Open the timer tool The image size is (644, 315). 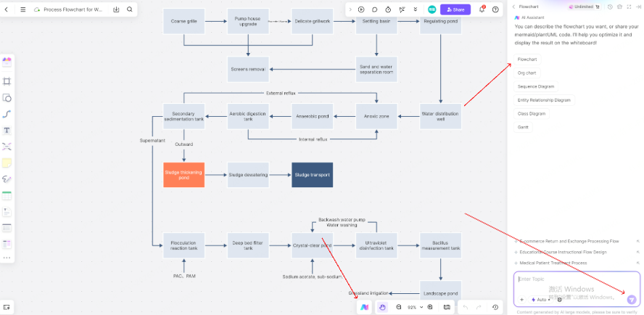coord(388,9)
